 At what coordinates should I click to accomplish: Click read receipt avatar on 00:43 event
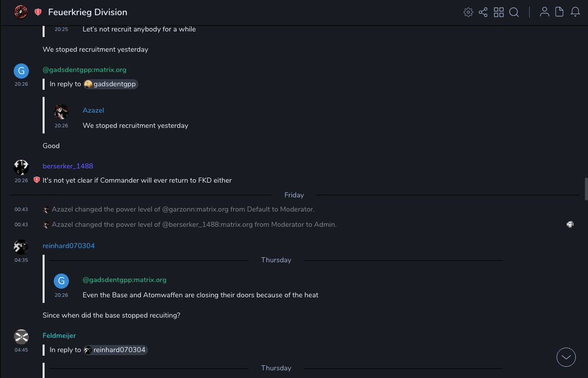[x=570, y=224]
